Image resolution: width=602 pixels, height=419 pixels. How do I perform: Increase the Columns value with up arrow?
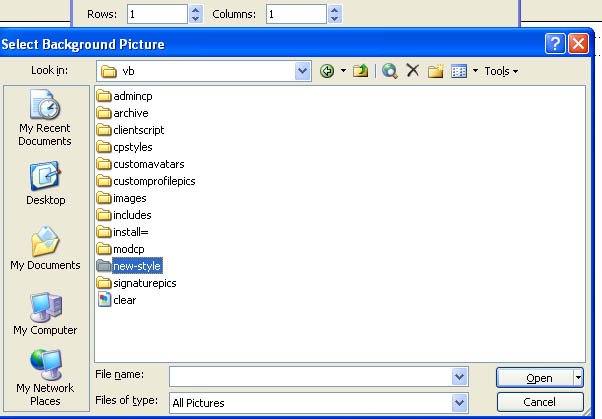click(335, 10)
